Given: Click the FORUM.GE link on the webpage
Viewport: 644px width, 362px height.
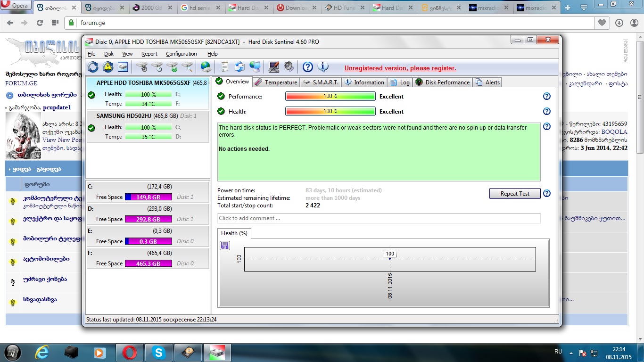Looking at the screenshot, I should coord(21,83).
